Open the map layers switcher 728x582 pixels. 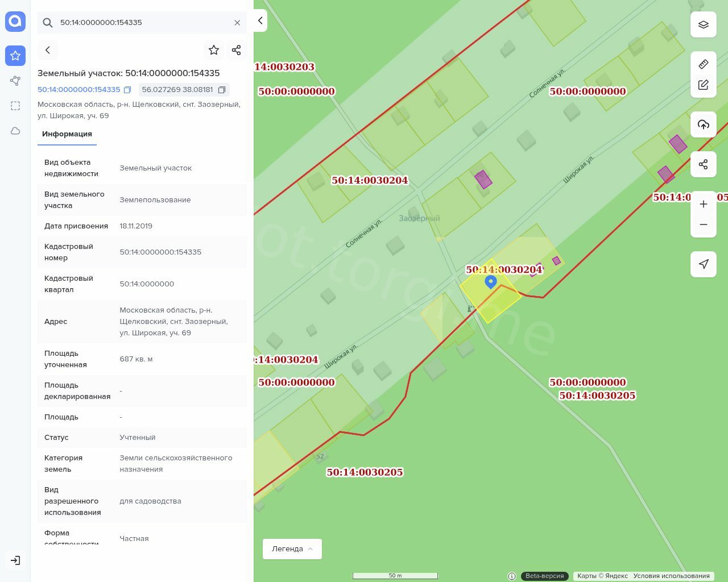pyautogui.click(x=704, y=24)
